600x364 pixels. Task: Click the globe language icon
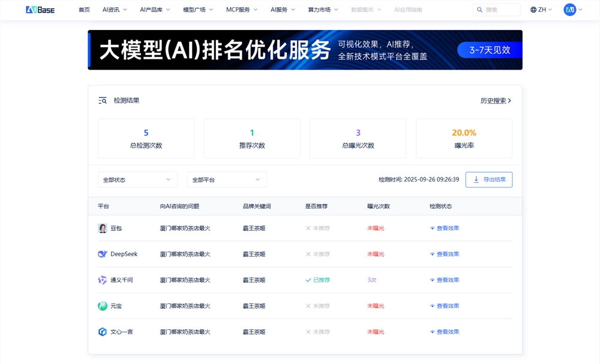(533, 10)
